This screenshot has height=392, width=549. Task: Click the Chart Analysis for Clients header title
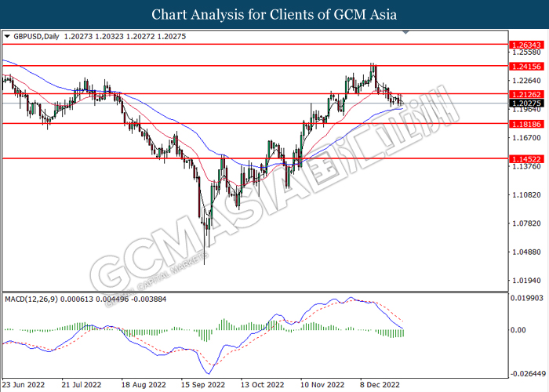274,15
